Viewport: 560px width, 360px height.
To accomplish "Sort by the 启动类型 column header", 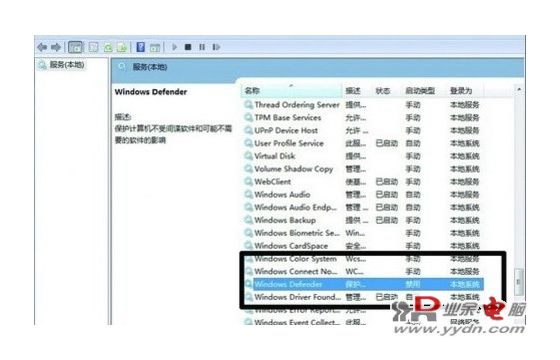I will click(424, 91).
